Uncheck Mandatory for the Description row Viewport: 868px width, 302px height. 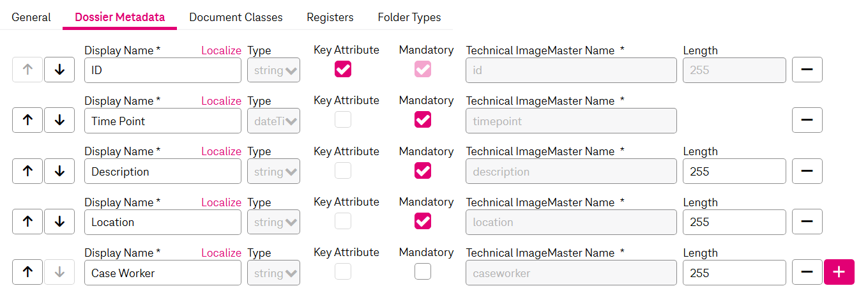point(423,170)
